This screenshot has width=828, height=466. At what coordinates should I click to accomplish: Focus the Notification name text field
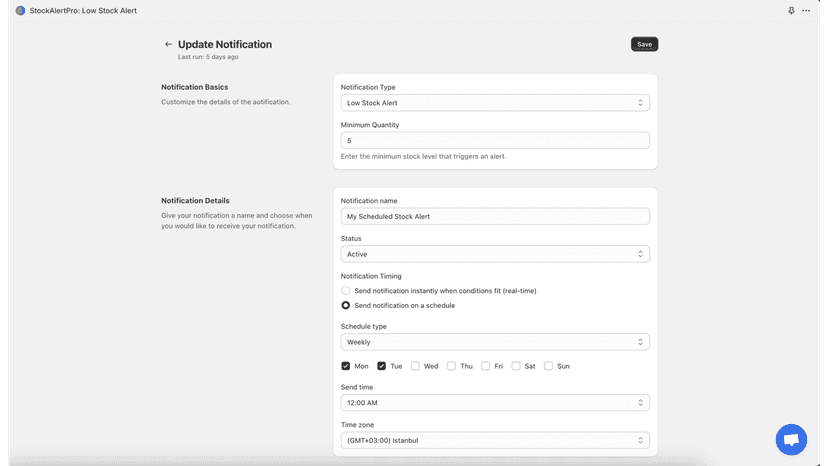coord(495,217)
